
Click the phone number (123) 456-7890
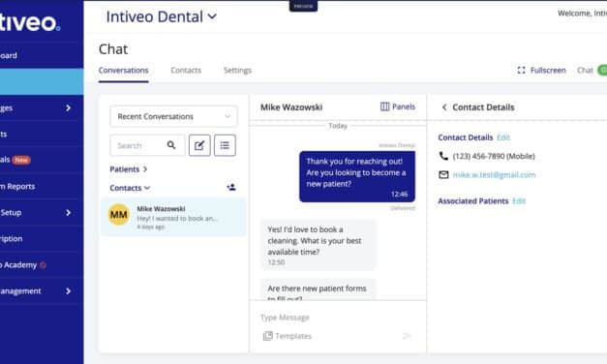pyautogui.click(x=494, y=156)
